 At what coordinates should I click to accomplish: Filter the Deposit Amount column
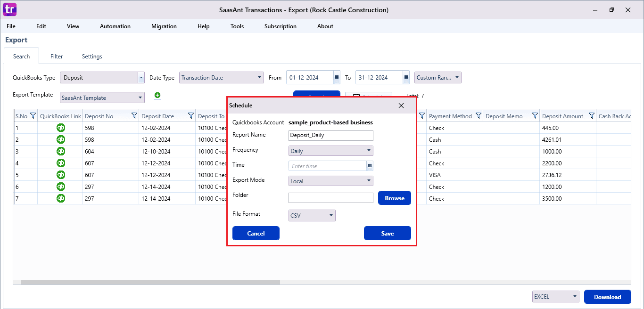coord(592,116)
